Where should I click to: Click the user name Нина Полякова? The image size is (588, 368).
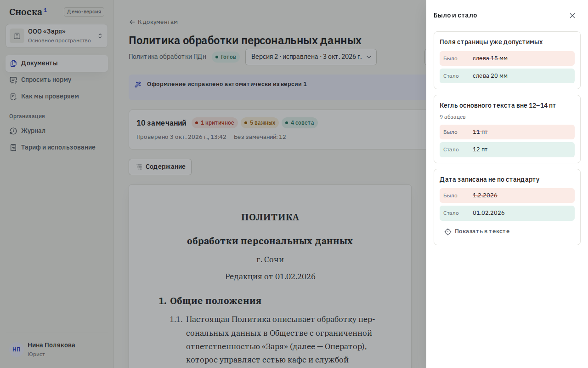tap(51, 345)
